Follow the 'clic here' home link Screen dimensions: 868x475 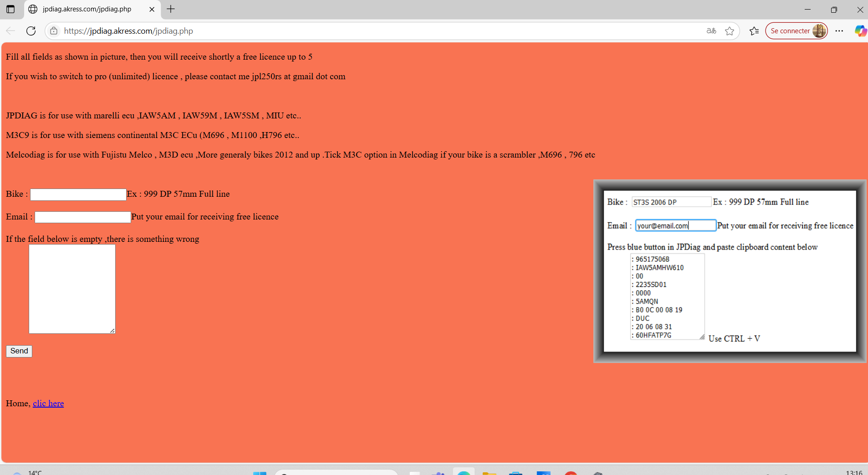tap(48, 403)
